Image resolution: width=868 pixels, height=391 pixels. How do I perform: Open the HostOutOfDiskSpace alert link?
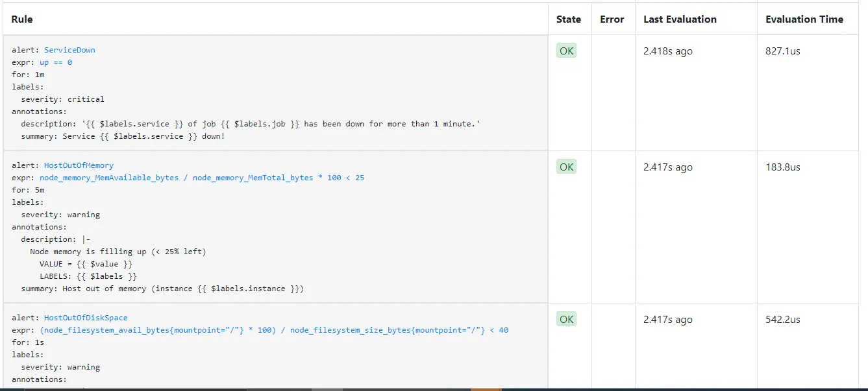tap(86, 318)
